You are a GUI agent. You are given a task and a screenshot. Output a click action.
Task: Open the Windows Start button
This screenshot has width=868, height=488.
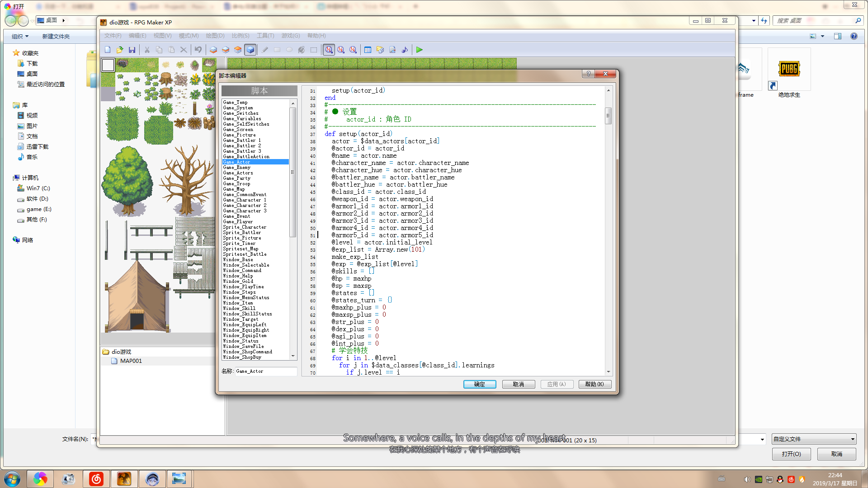coord(12,479)
